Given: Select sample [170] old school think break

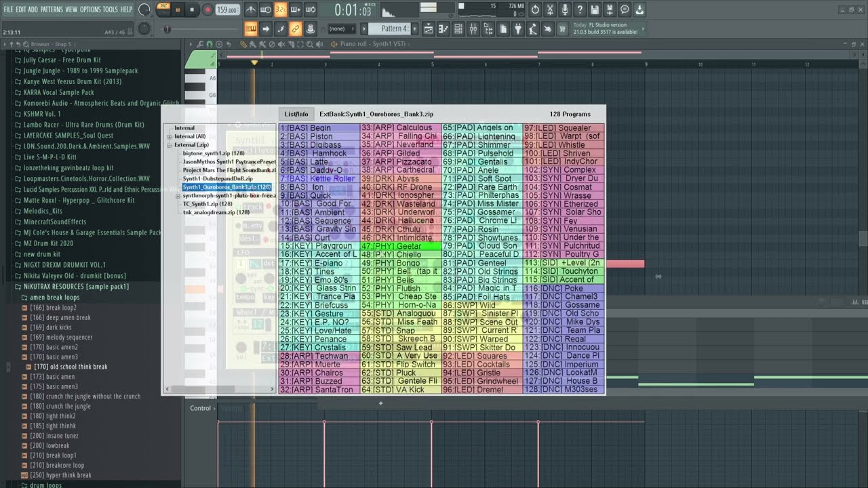Looking at the screenshot, I should [71, 367].
